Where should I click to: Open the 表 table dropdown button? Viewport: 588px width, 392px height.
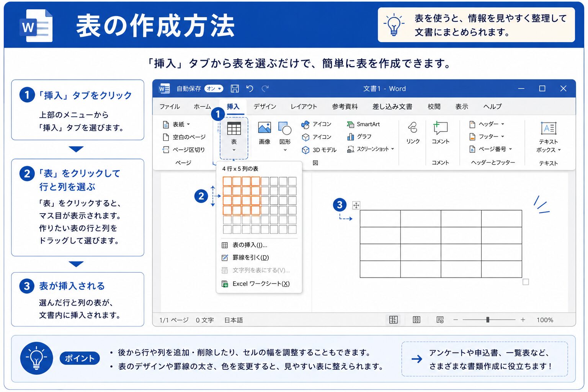[x=234, y=138]
